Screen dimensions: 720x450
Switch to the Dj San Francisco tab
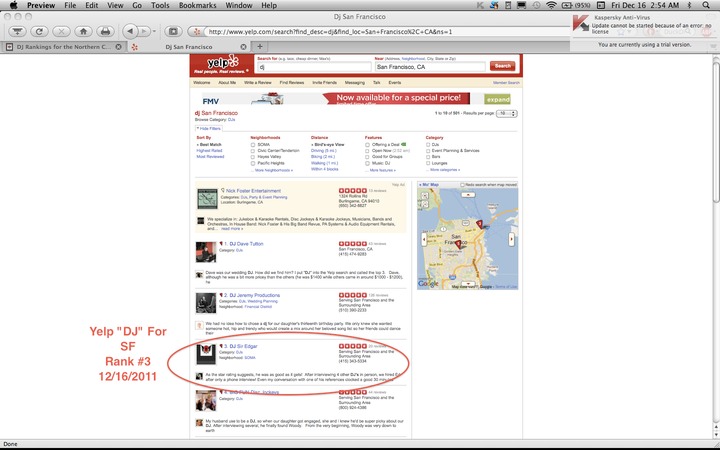188,47
